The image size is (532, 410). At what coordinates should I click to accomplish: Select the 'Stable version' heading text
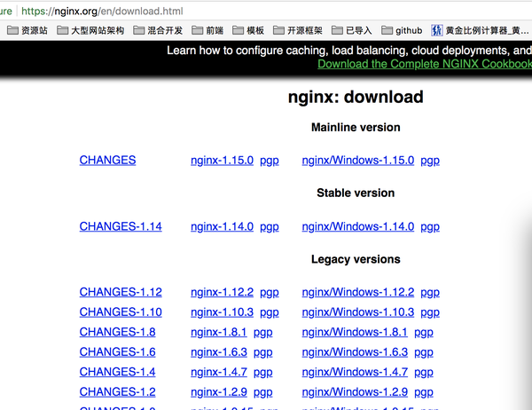[x=356, y=193]
